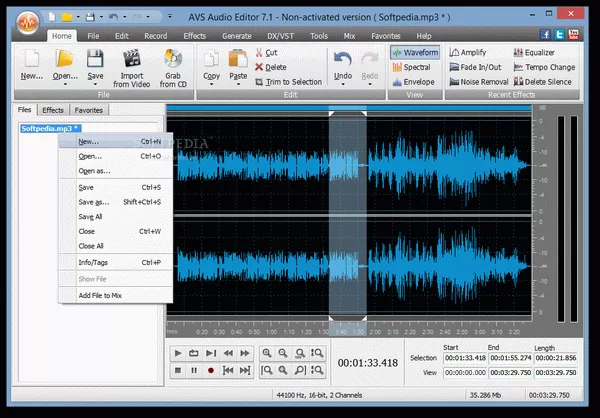Screen dimensions: 600x418
Task: Click Import from Video icon
Action: 132,59
